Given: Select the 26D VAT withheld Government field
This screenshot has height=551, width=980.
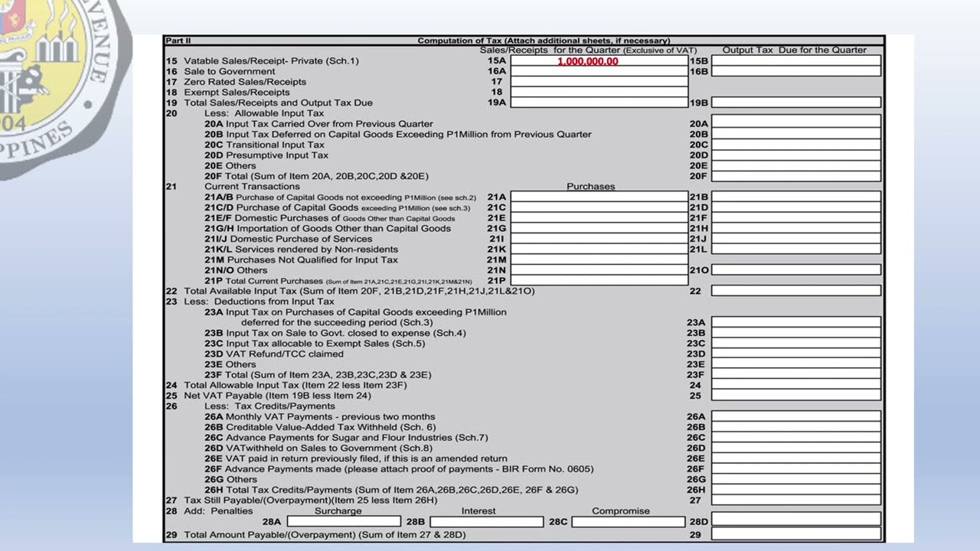Looking at the screenshot, I should coord(796,448).
